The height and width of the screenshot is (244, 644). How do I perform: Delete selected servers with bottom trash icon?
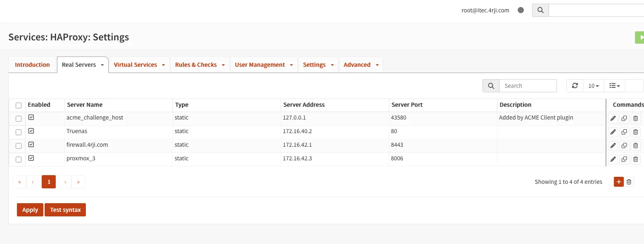point(629,182)
